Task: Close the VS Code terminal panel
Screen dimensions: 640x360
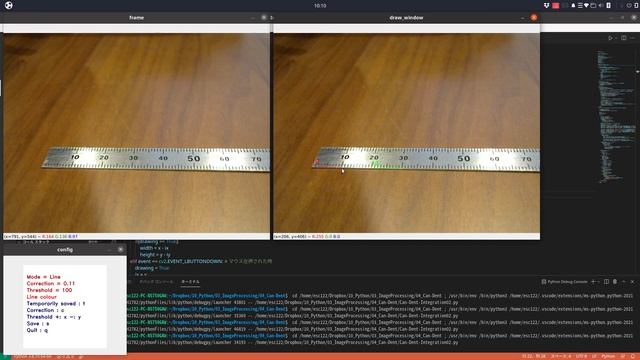Action: pos(632,282)
